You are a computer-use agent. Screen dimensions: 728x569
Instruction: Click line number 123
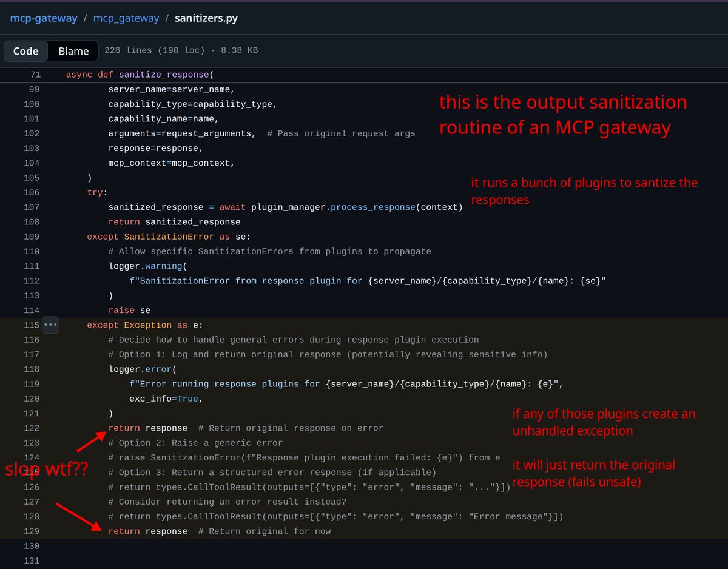coord(32,443)
